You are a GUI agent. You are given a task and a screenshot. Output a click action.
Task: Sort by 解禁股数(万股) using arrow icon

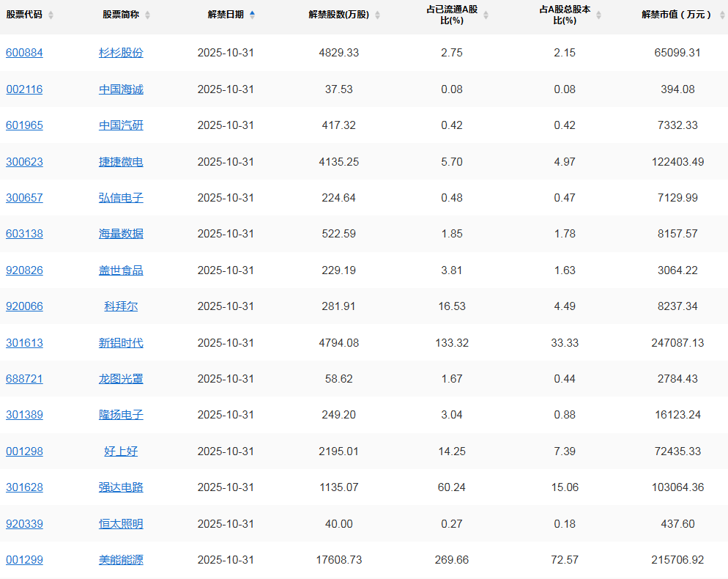pyautogui.click(x=378, y=15)
